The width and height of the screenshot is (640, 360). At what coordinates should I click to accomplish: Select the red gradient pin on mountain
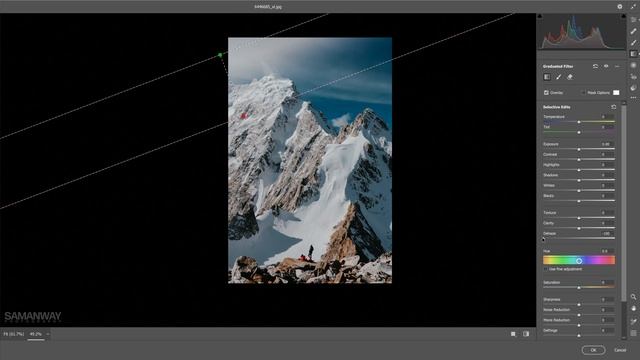pos(244,116)
